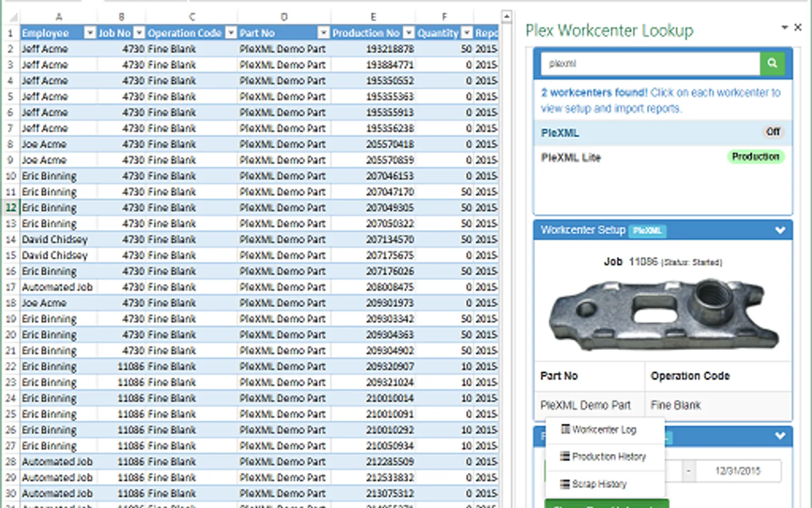Select column A header
812x508 pixels.
click(x=59, y=17)
